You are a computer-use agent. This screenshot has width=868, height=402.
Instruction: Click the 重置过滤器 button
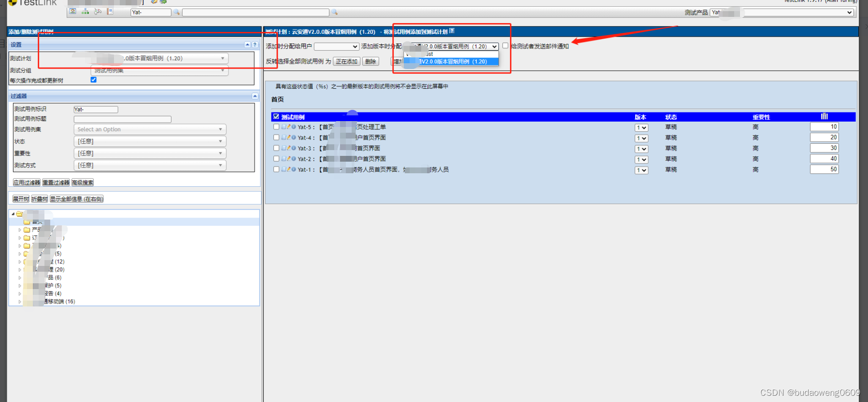56,182
